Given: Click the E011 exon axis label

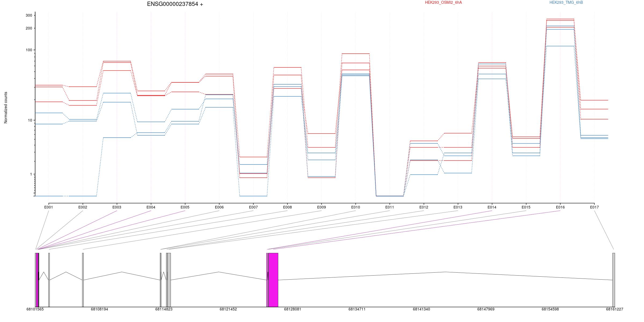Looking at the screenshot, I should [x=390, y=207].
